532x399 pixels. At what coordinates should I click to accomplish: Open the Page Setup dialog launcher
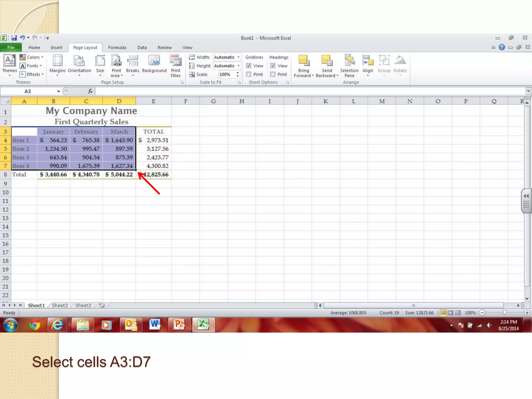pos(182,83)
